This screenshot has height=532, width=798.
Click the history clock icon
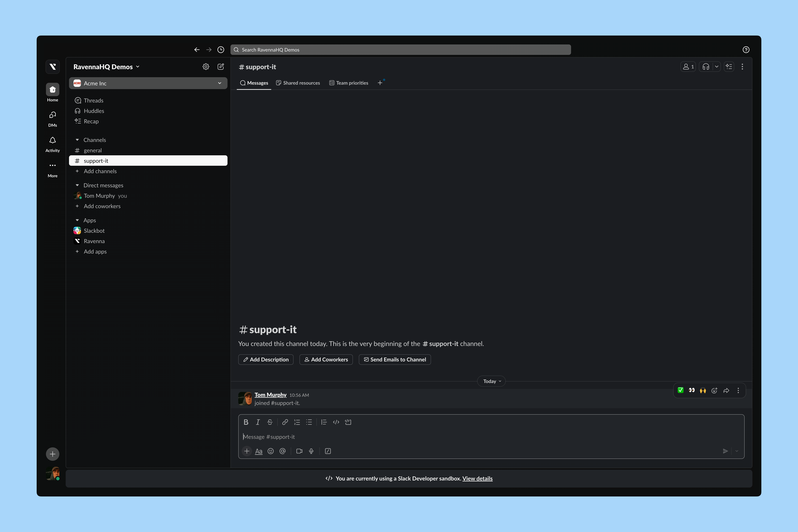[x=221, y=49]
